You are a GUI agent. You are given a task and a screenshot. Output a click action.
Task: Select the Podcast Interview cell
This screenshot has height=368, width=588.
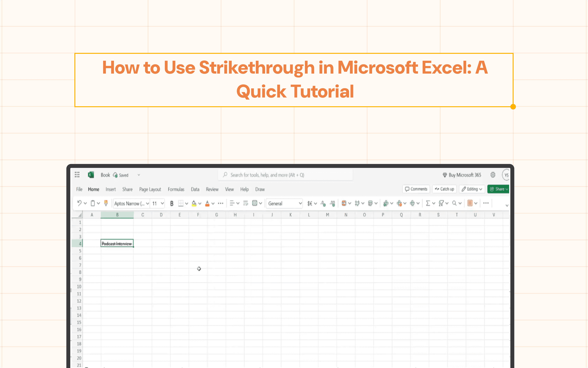point(117,243)
